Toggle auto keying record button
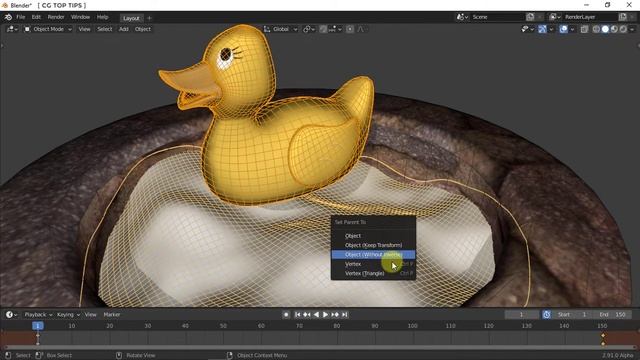 286,315
